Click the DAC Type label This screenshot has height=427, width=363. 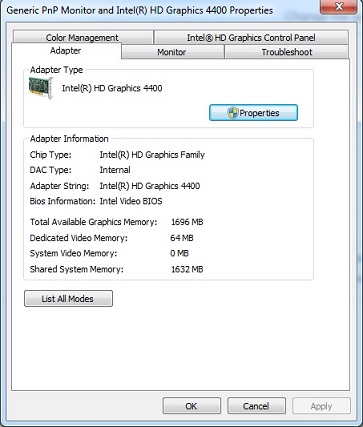coord(51,170)
